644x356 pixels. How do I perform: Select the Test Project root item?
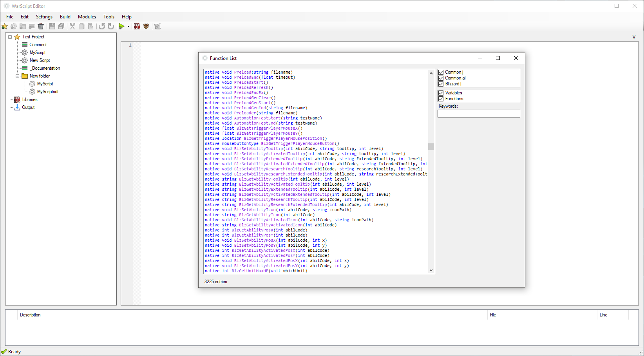[x=33, y=37]
